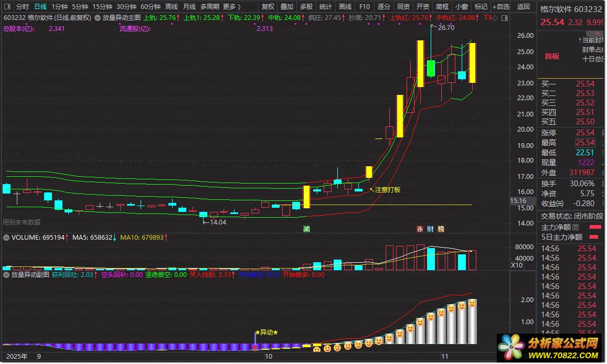Click the 14.04 low price label
Viewport: 607px width, 364px height.
pos(218,222)
